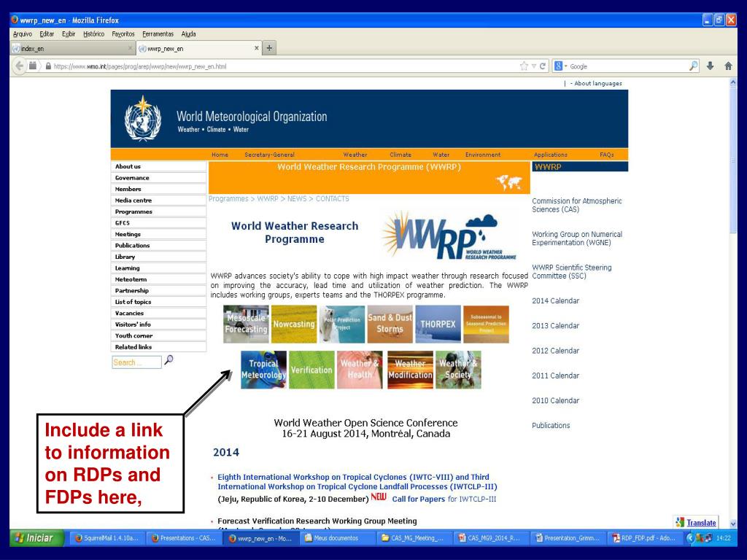Open WWRP Scientific Steering Committee link
747x560 pixels.
coord(572,271)
